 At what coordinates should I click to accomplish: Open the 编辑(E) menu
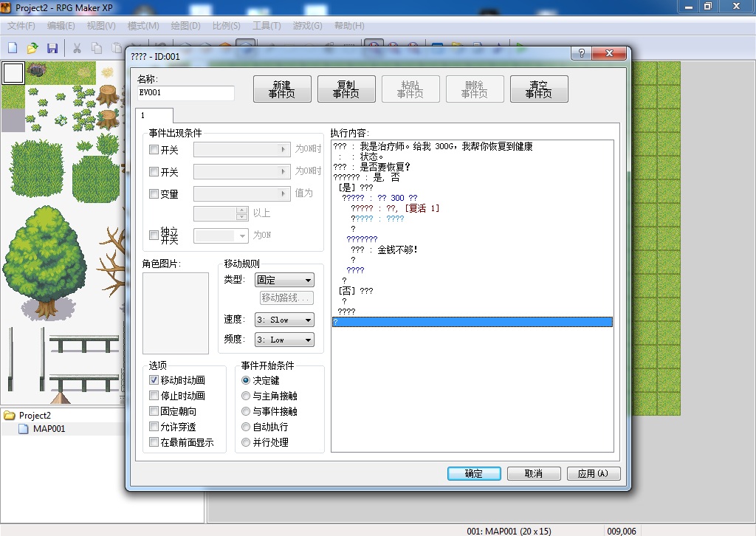61,26
